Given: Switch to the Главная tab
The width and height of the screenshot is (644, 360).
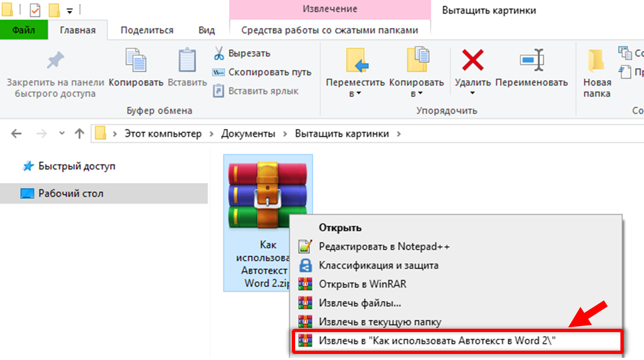Looking at the screenshot, I should [78, 30].
